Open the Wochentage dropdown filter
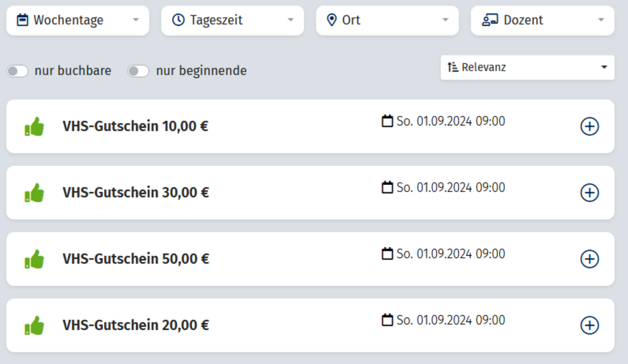 click(78, 20)
